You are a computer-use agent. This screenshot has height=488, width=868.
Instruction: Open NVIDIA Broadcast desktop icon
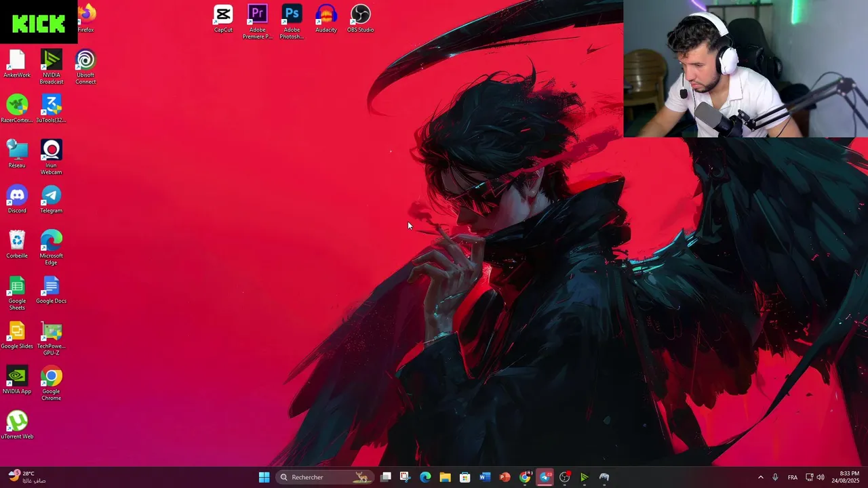tap(52, 67)
